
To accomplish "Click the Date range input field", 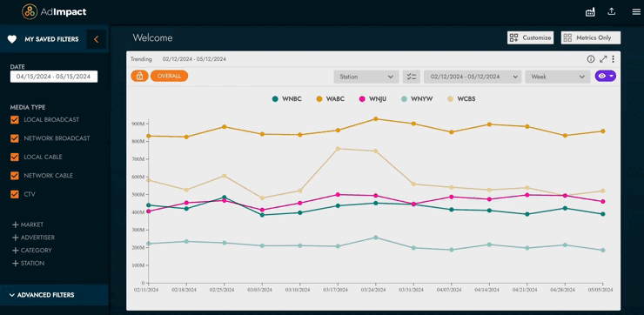I will tap(54, 77).
